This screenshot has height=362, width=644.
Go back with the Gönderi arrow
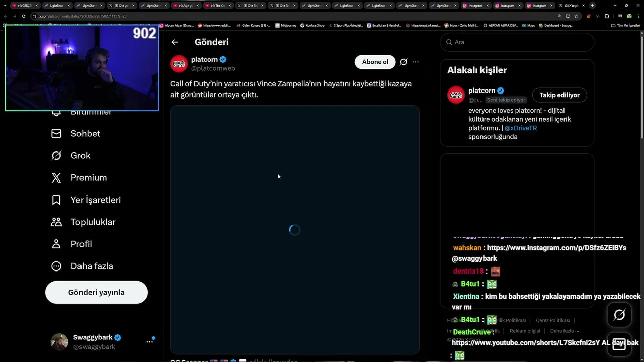[175, 42]
